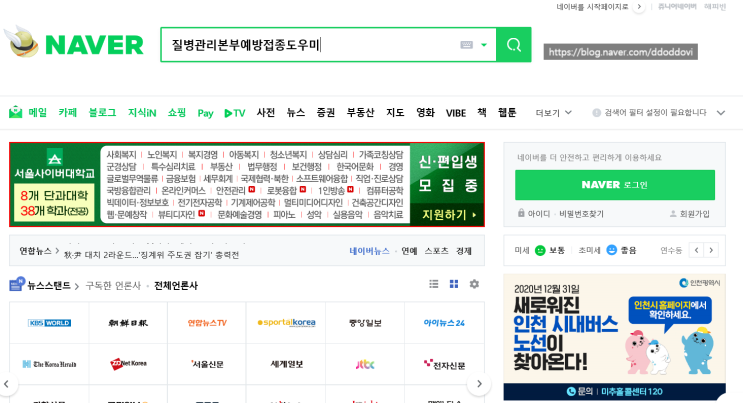Viewport: 743px width, 403px height.
Task: Open 부동산 real estate link
Action: (360, 112)
